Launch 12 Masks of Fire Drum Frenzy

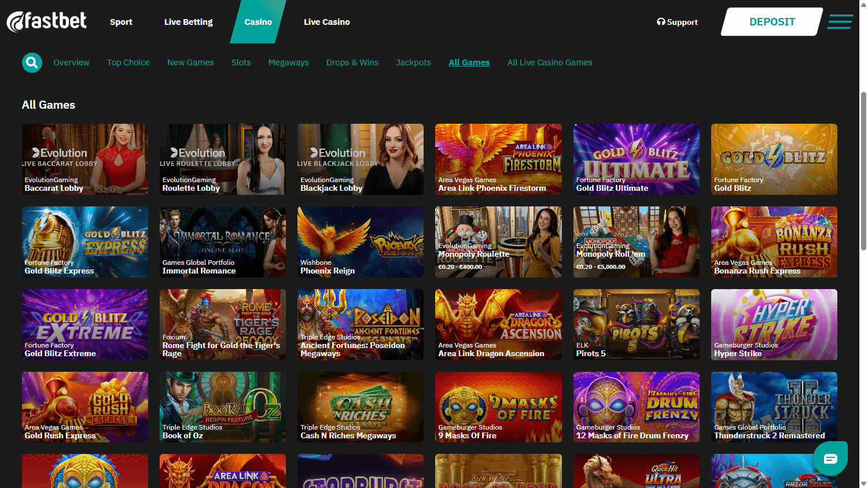click(637, 407)
